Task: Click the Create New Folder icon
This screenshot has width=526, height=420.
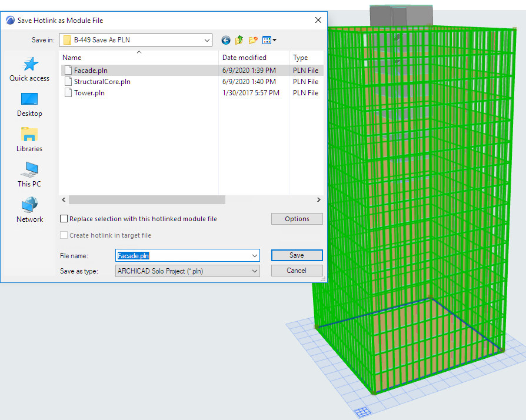Action: [253, 40]
